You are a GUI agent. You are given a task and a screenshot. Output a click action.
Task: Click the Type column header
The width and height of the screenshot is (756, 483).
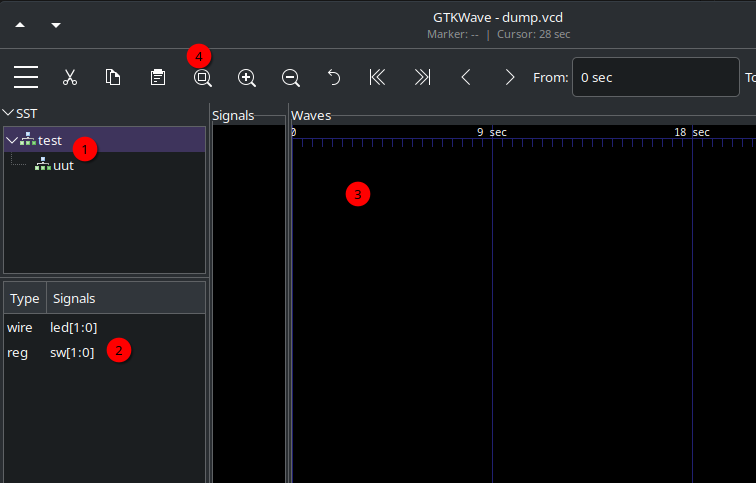pyautogui.click(x=25, y=299)
